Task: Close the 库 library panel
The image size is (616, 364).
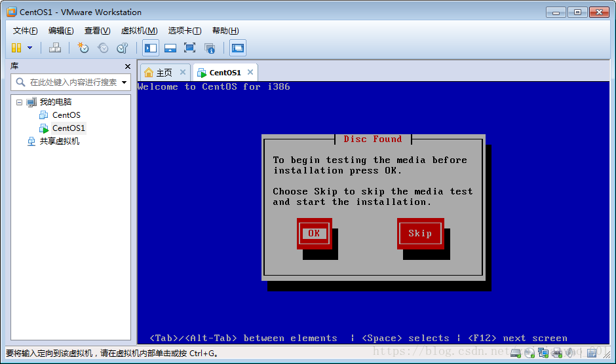Action: [127, 66]
